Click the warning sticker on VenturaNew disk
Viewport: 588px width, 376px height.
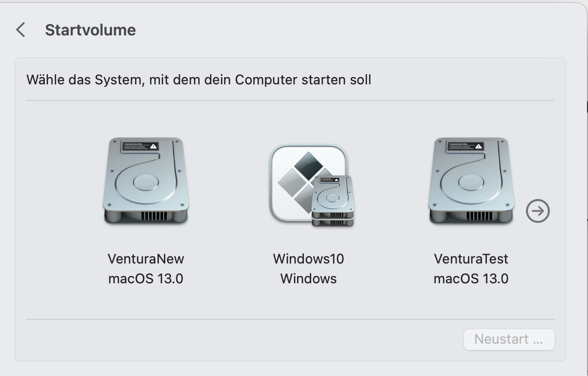pos(140,146)
